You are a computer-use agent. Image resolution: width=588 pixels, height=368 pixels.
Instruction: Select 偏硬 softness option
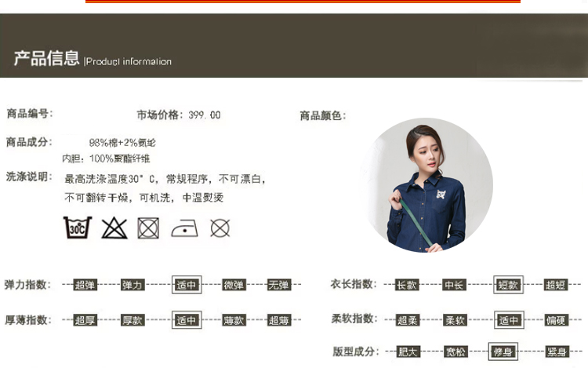point(557,320)
